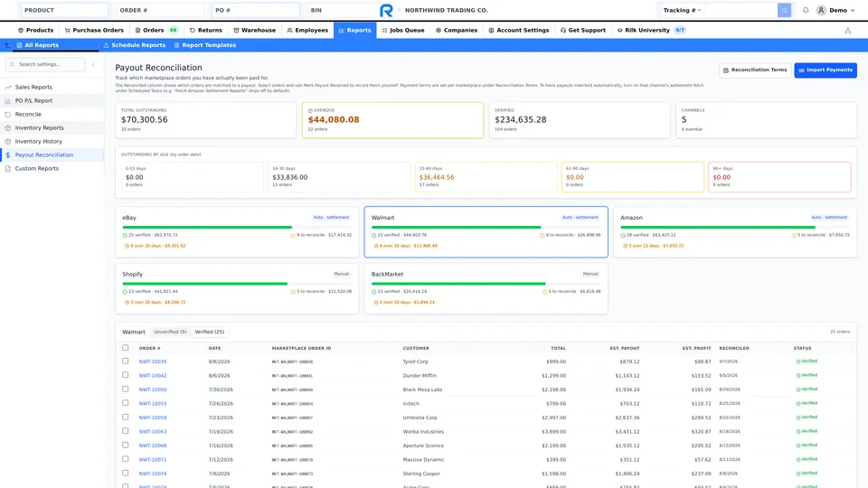
Task: Check the box for order NWT-10042
Action: pos(125,374)
